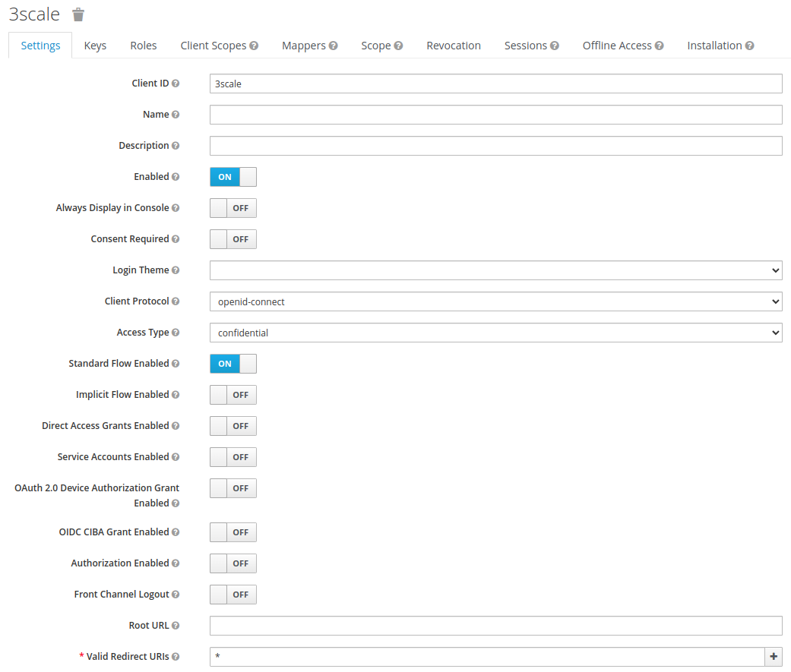Click help icon for Valid Redirect URIs

tap(176, 656)
